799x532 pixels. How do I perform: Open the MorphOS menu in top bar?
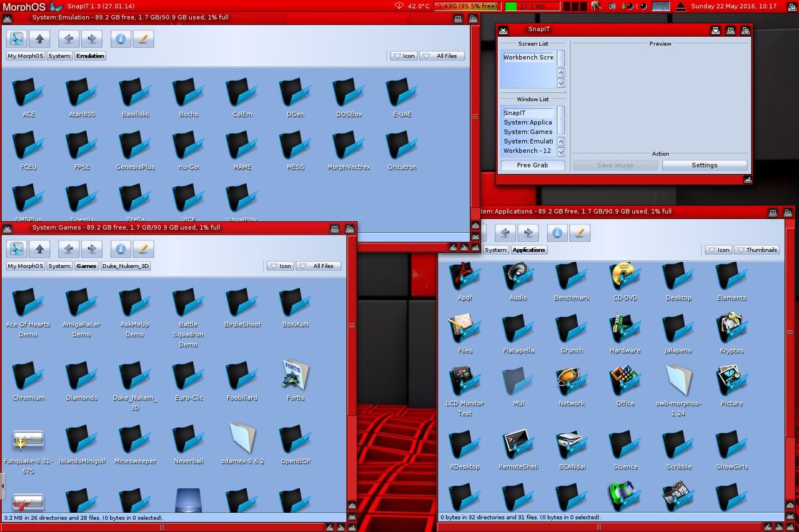[24, 6]
